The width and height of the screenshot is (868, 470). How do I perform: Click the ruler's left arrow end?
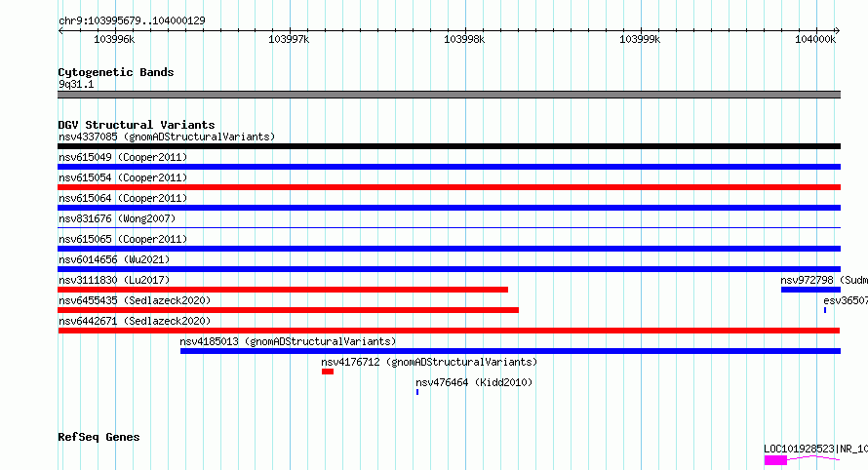coord(60,30)
